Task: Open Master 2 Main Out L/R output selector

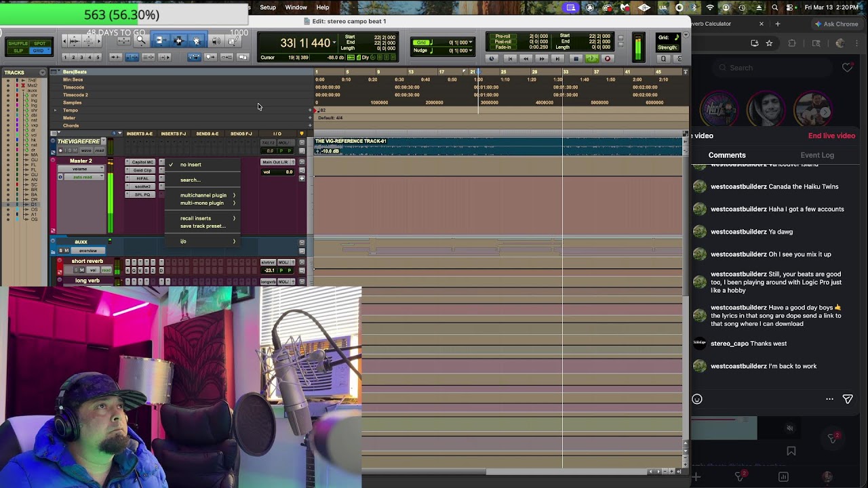Action: 275,162
